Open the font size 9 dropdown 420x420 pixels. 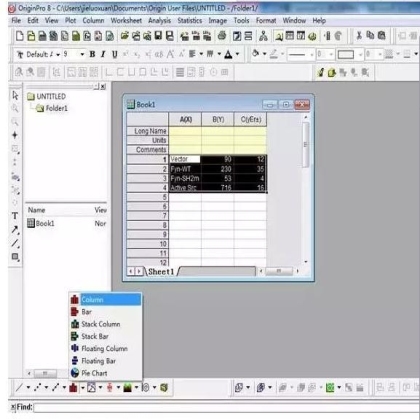click(82, 54)
